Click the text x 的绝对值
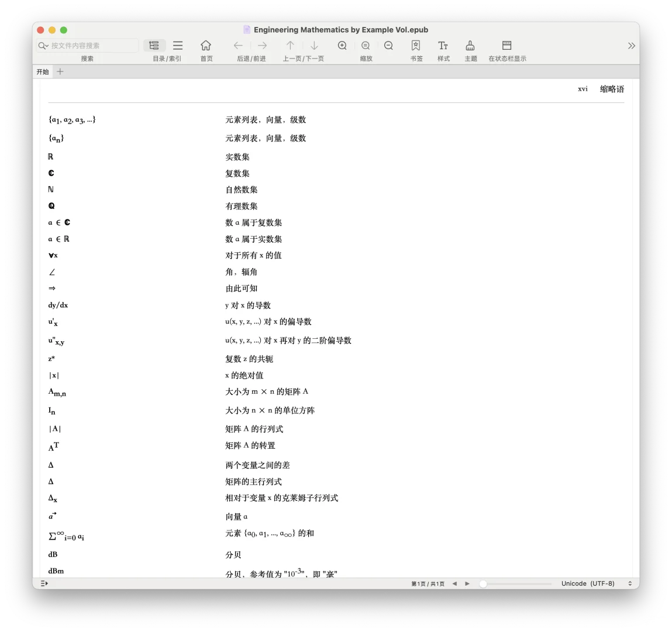 pos(244,376)
